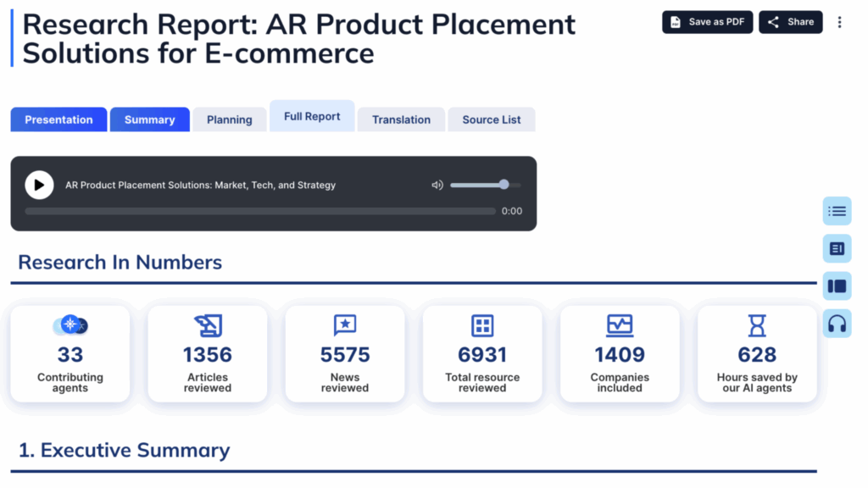Open the Source List tab

pyautogui.click(x=492, y=119)
